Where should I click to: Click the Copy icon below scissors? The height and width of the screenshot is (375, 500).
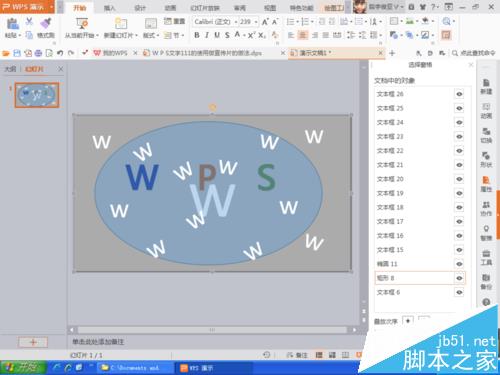coord(29,35)
